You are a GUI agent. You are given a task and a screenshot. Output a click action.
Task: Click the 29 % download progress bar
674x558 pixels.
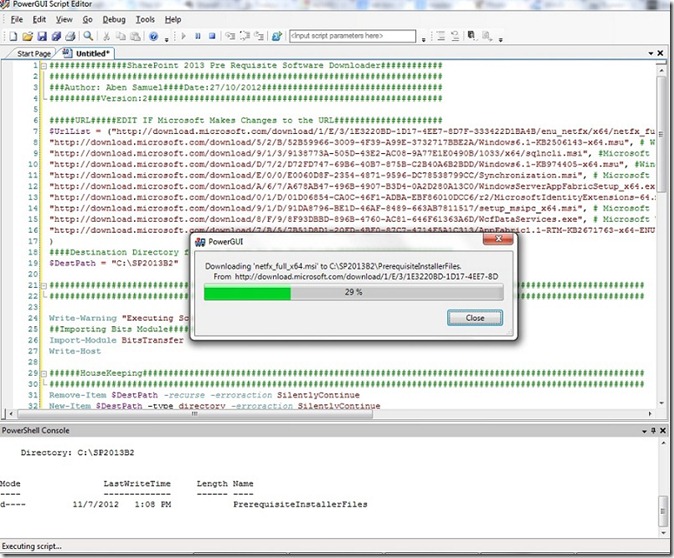tap(353, 292)
